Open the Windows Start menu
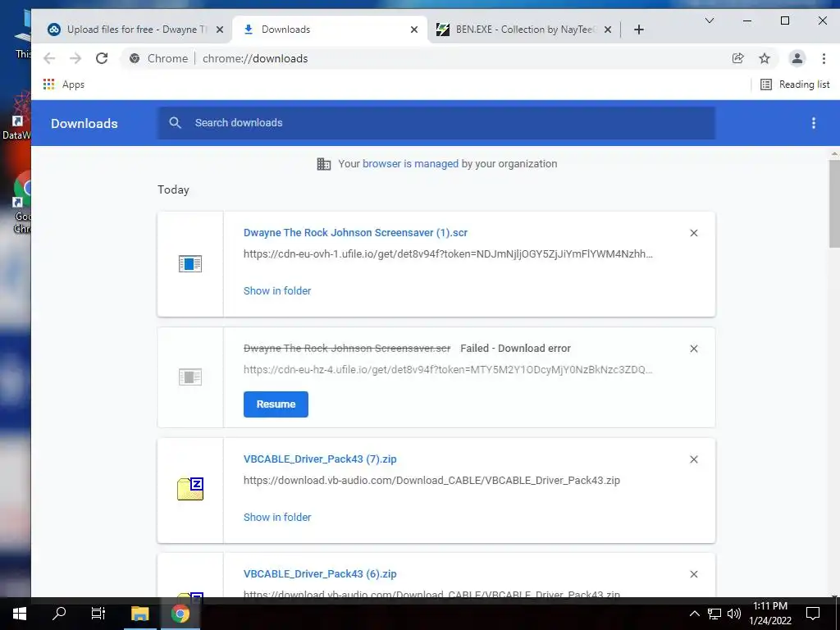Image resolution: width=840 pixels, height=630 pixels. [x=20, y=614]
